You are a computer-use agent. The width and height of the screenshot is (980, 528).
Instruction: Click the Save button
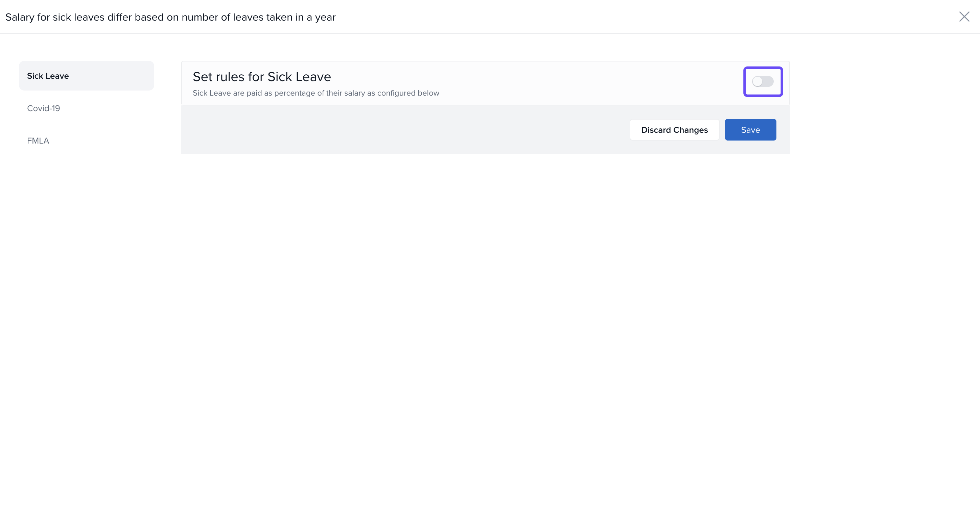750,130
